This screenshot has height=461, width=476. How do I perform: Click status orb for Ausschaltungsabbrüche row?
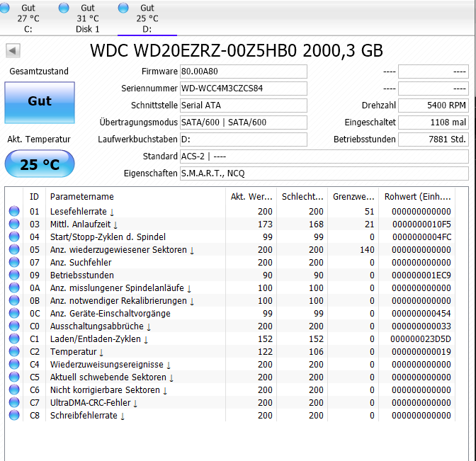pos(14,326)
